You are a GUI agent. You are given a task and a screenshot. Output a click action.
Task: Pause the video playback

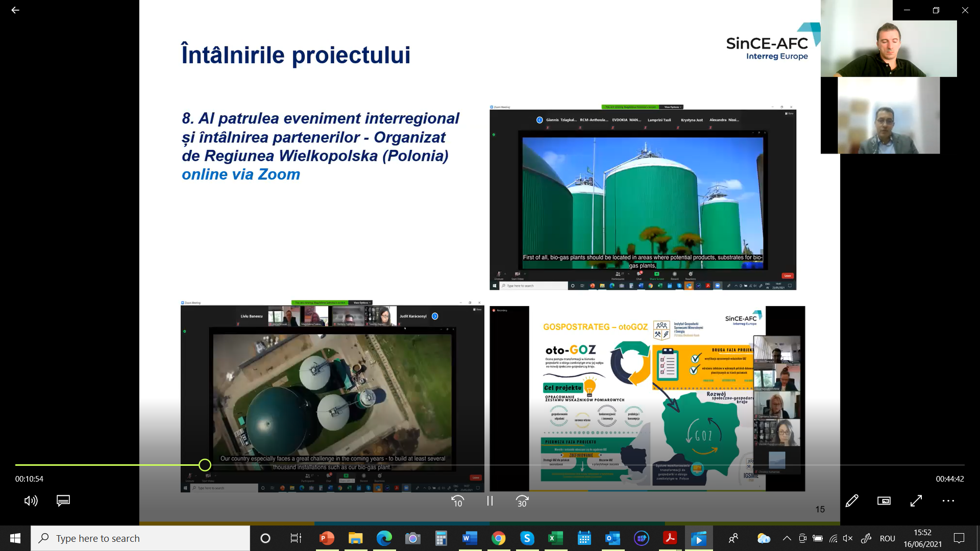point(490,501)
